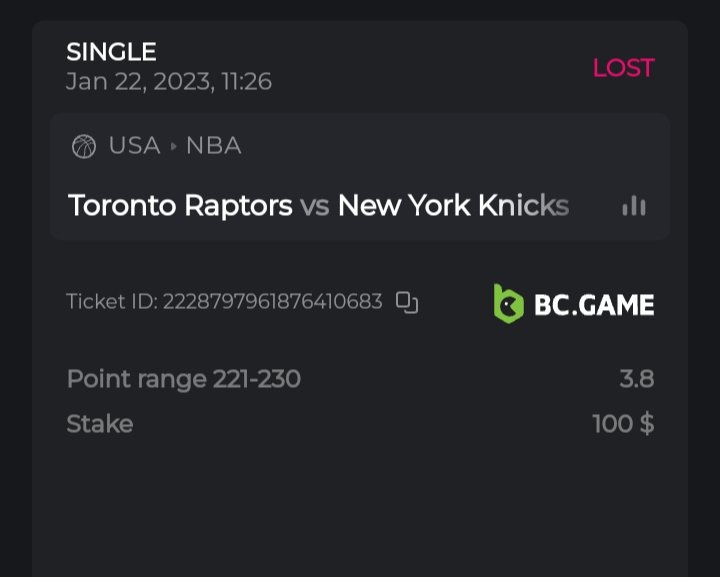Click the BC.GAME green logo icon
720x577 pixels.
(509, 303)
